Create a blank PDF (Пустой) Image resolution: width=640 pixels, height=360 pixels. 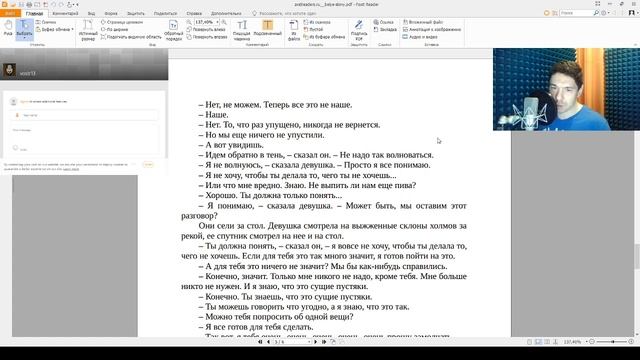click(x=313, y=29)
